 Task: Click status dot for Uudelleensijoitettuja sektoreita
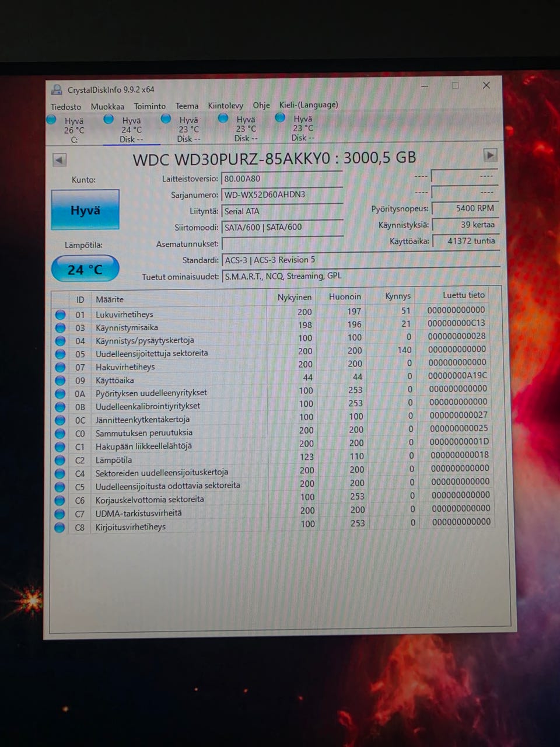click(x=60, y=354)
